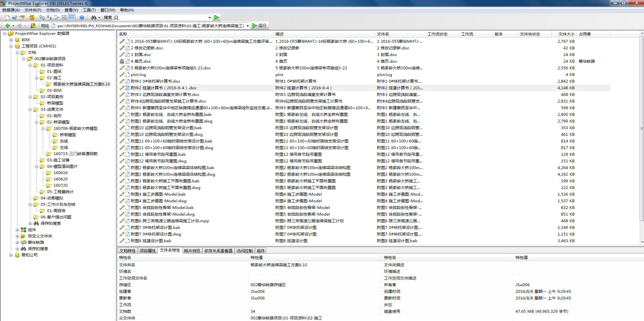Screen dimensions: 644x321
Task: Switch to the list view icon
Action: click(x=57, y=17)
